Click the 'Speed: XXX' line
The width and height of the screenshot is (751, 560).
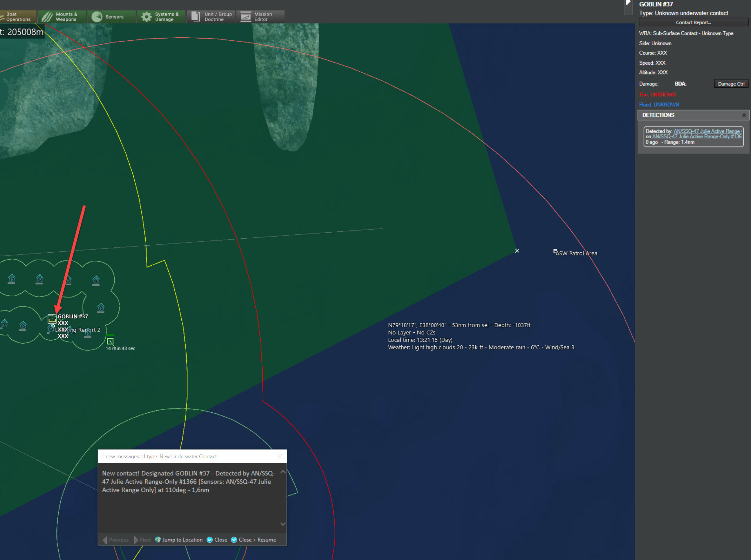pos(652,63)
